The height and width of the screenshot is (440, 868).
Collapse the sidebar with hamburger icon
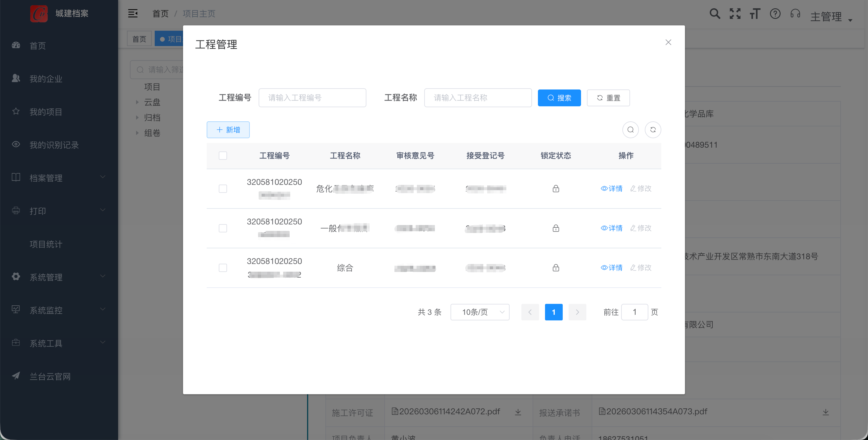133,14
